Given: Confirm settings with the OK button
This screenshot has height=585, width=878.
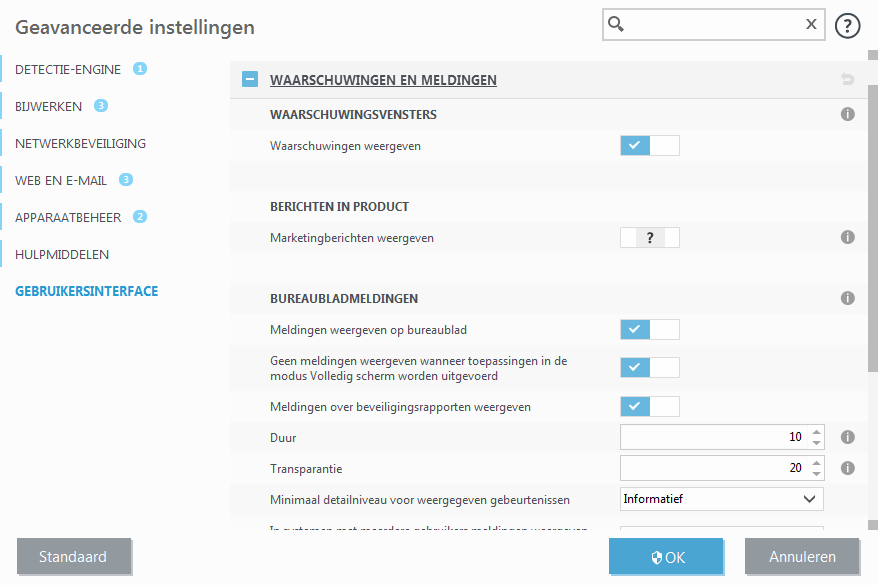Looking at the screenshot, I should pos(666,556).
